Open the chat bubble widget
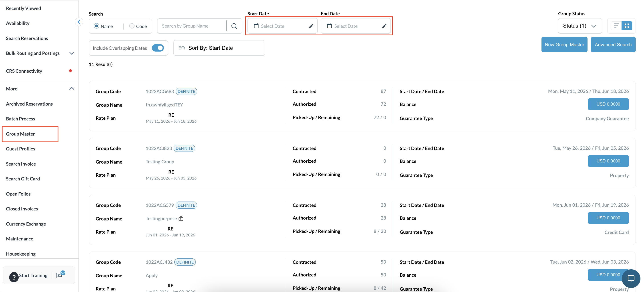The height and width of the screenshot is (292, 644). (x=631, y=278)
